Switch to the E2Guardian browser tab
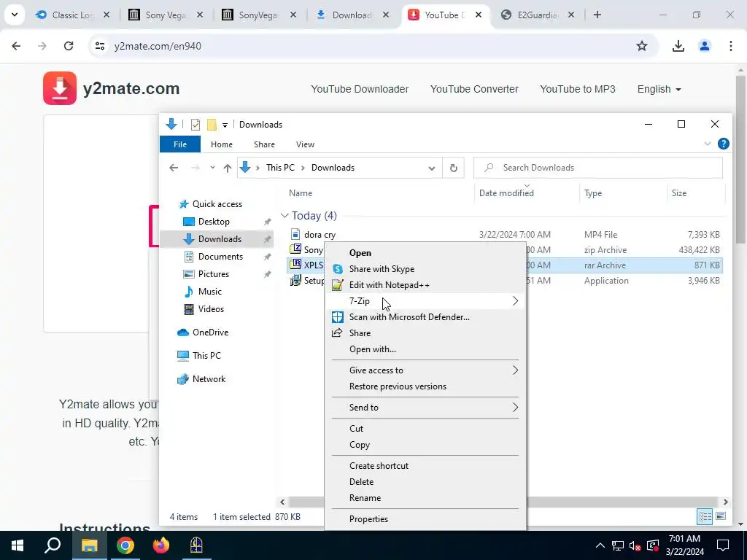The width and height of the screenshot is (747, 560). tap(537, 15)
